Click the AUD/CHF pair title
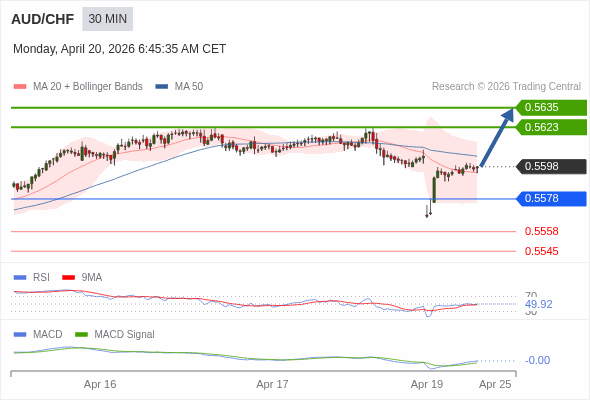Image resolution: width=590 pixels, height=400 pixels. pyautogui.click(x=43, y=19)
